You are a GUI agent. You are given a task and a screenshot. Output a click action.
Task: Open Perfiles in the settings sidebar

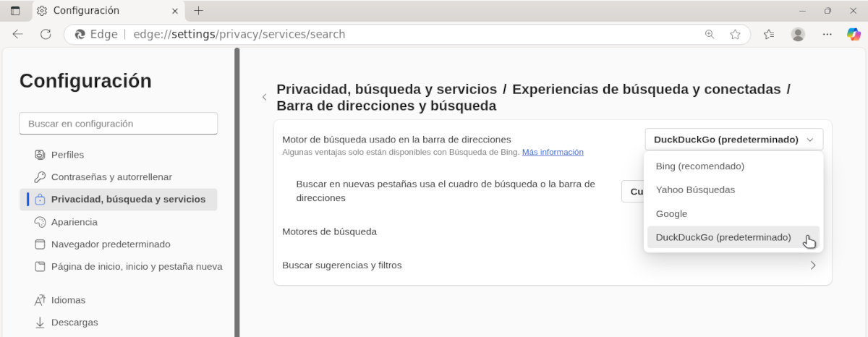(x=67, y=155)
